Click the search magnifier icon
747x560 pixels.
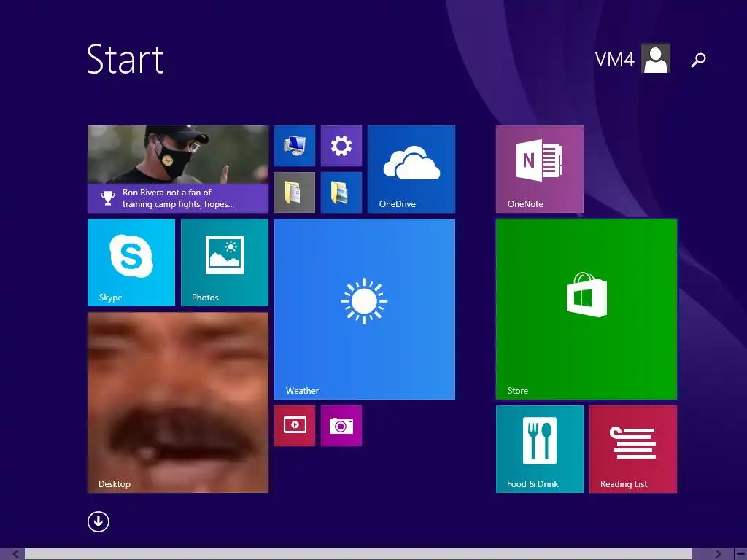698,60
